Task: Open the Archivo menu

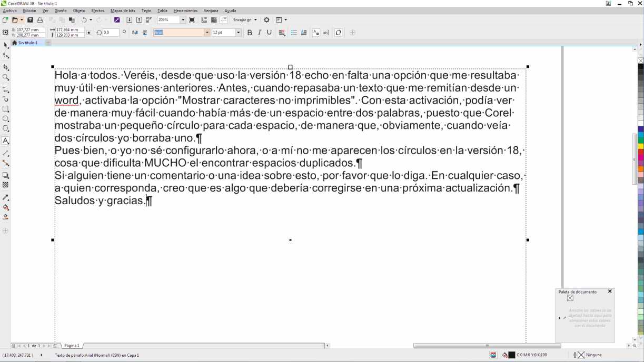Action: 9,11
